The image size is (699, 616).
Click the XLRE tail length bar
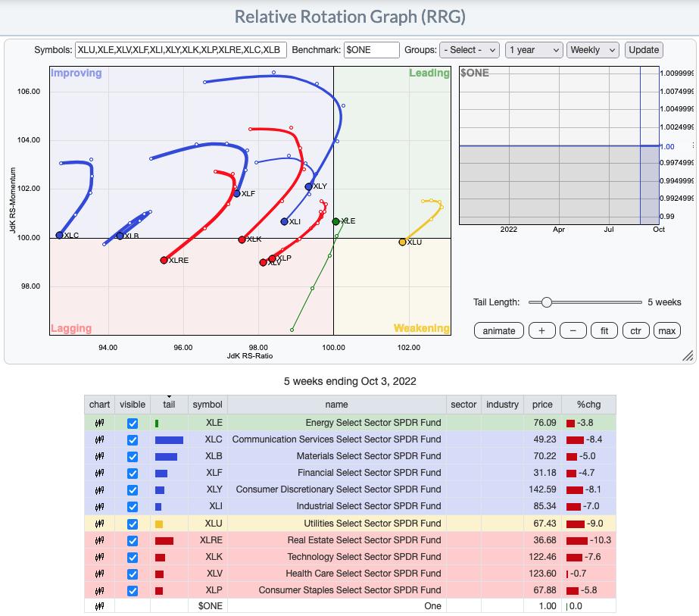(x=164, y=541)
